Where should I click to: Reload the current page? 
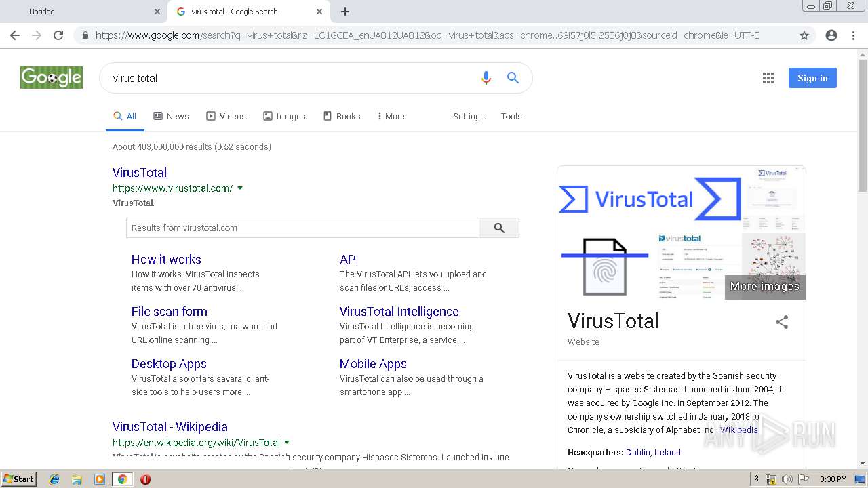tap(58, 35)
